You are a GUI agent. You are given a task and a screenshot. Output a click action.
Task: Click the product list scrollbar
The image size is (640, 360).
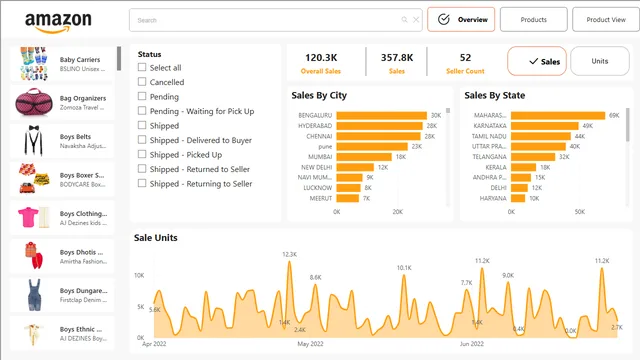pyautogui.click(x=119, y=58)
